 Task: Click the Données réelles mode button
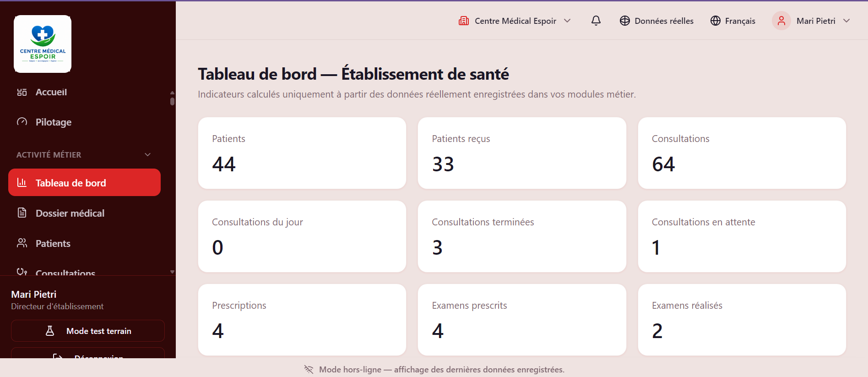click(656, 21)
